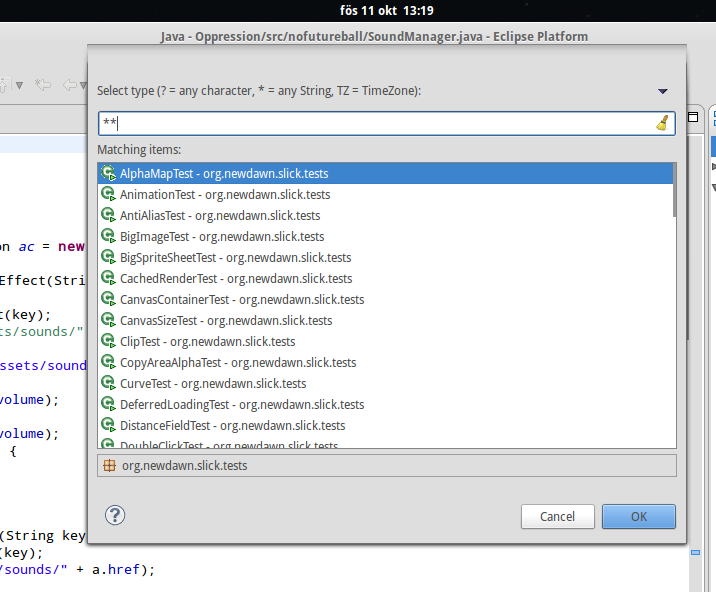Click the clock fös 11 okt 13:19

pyautogui.click(x=387, y=11)
